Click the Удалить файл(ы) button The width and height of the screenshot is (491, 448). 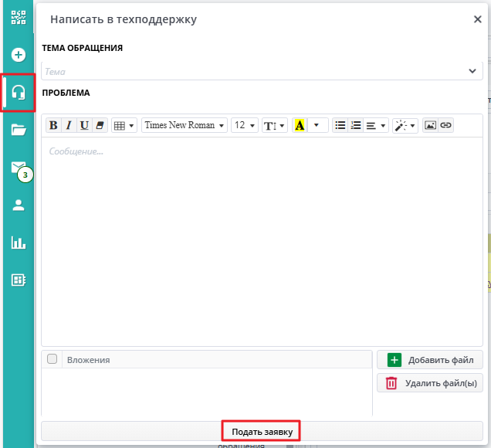(x=430, y=383)
